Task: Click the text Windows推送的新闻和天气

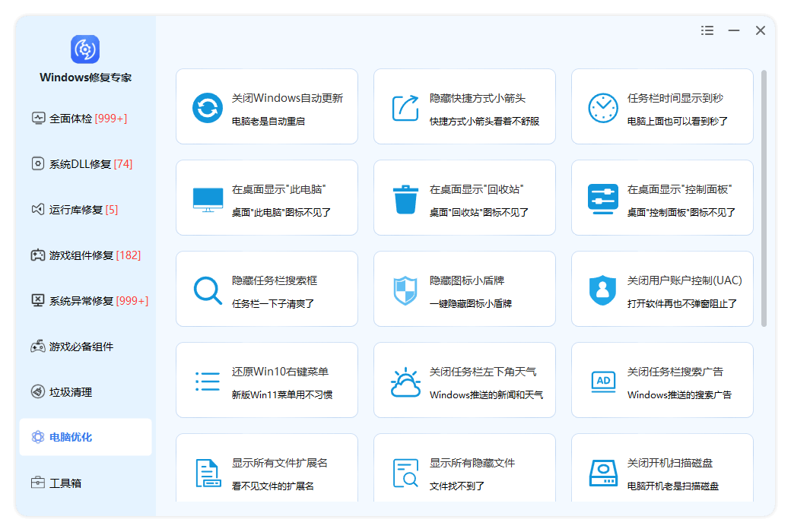Action: pyautogui.click(x=486, y=395)
